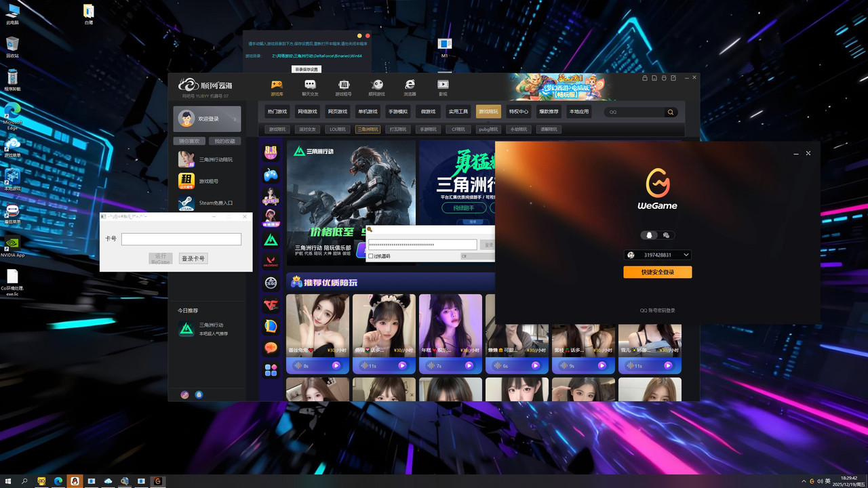Select the League of Legends sidebar icon

[x=271, y=327]
